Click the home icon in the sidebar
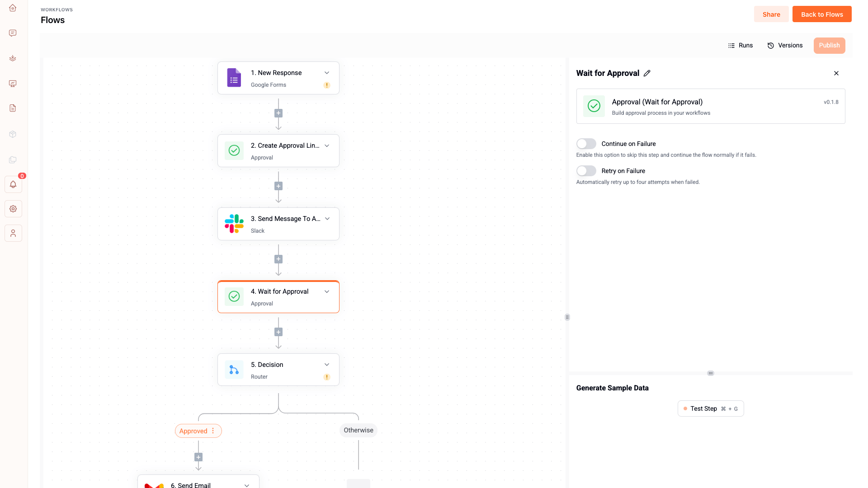The image size is (868, 488). coord(13,8)
